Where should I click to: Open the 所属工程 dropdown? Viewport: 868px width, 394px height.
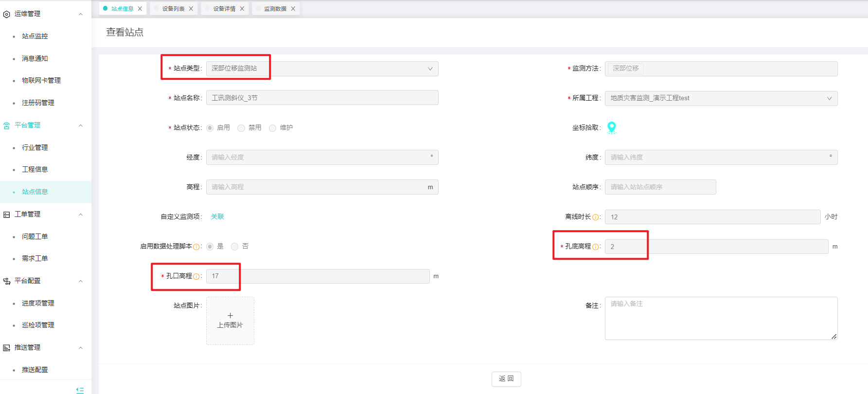(x=721, y=98)
